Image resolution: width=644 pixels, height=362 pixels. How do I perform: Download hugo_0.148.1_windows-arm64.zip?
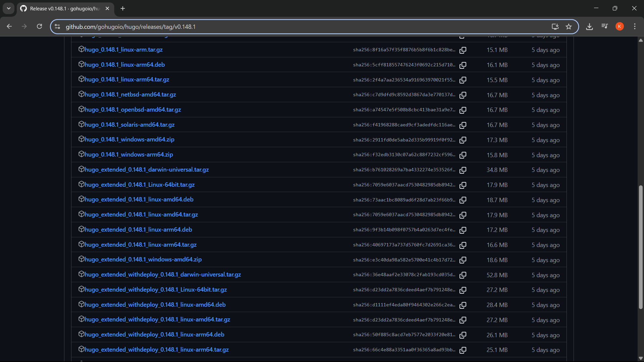click(x=129, y=155)
